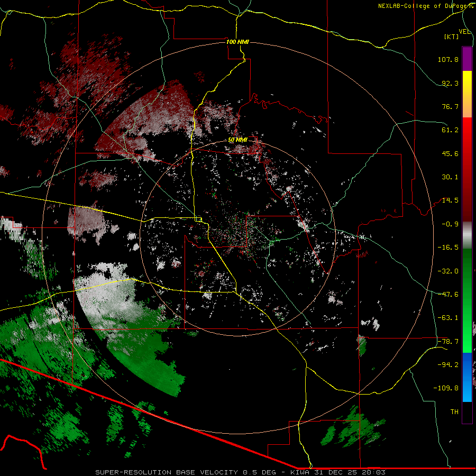The width and height of the screenshot is (476, 476).
Task: Click the 92.3 velocity legend value
Action: point(450,83)
